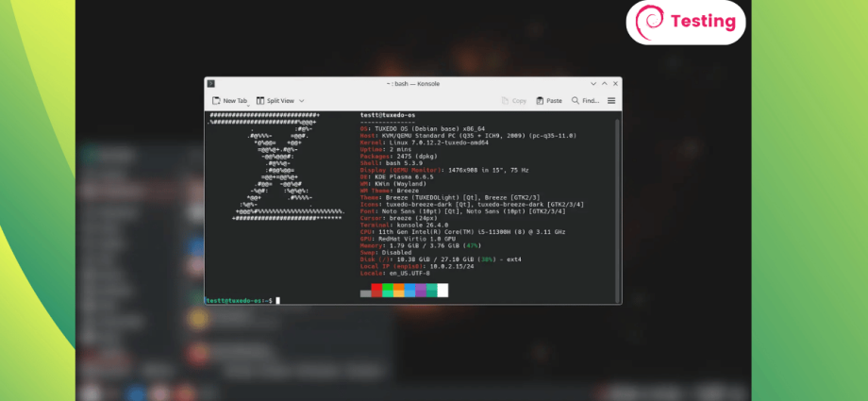Click the 'CPU: 11th Gen Intel(R) Core' line

tap(463, 232)
